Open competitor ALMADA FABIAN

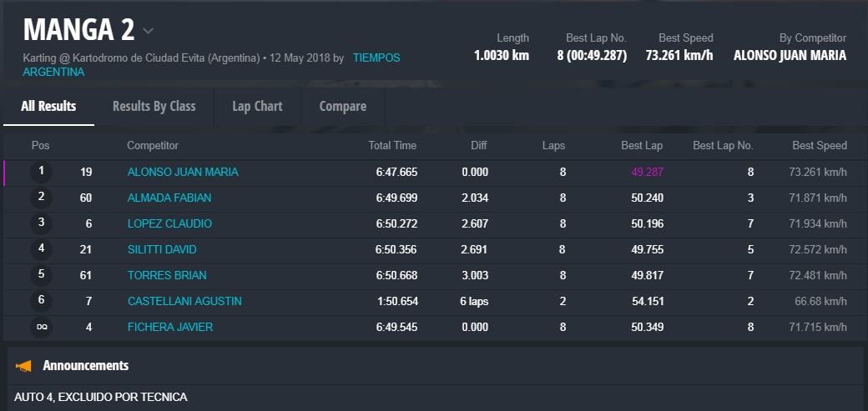[169, 198]
